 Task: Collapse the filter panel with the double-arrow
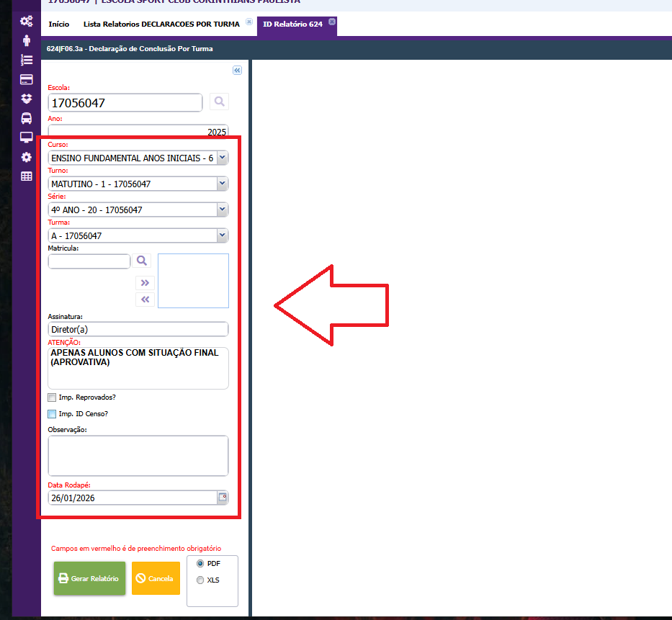(237, 71)
